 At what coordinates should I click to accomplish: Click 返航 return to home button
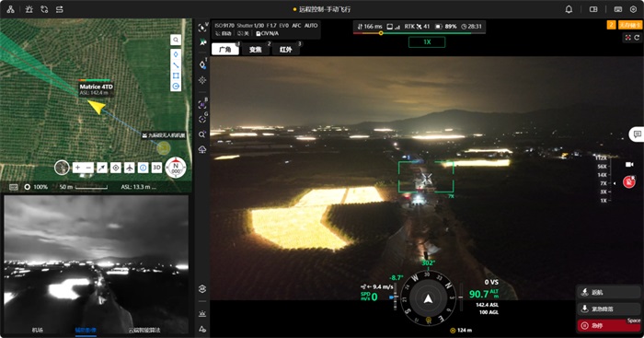pyautogui.click(x=608, y=292)
